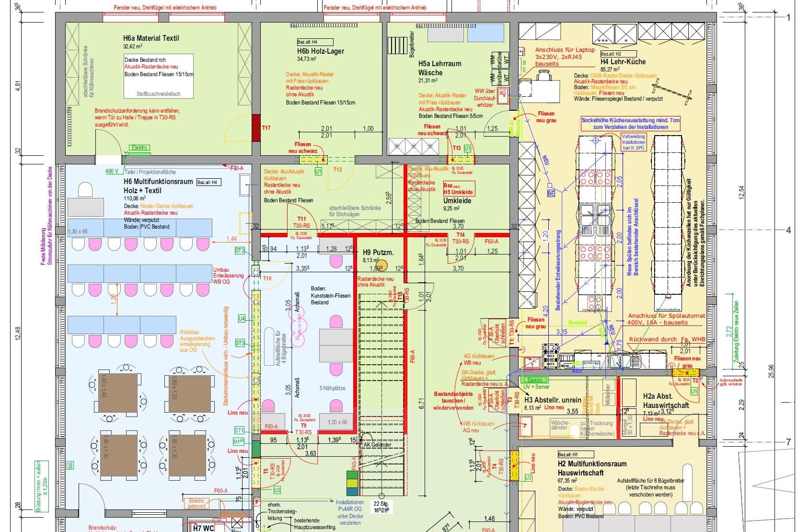Click the 'AK Geländer' label
Viewport: 798px width, 532px height.
(378, 445)
